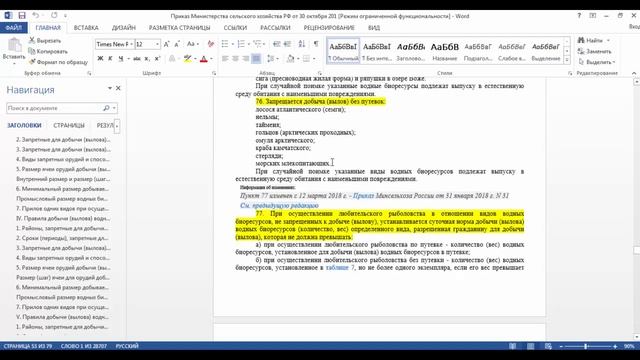Close the Навигация pane
The height and width of the screenshot is (360, 640).
point(118,88)
